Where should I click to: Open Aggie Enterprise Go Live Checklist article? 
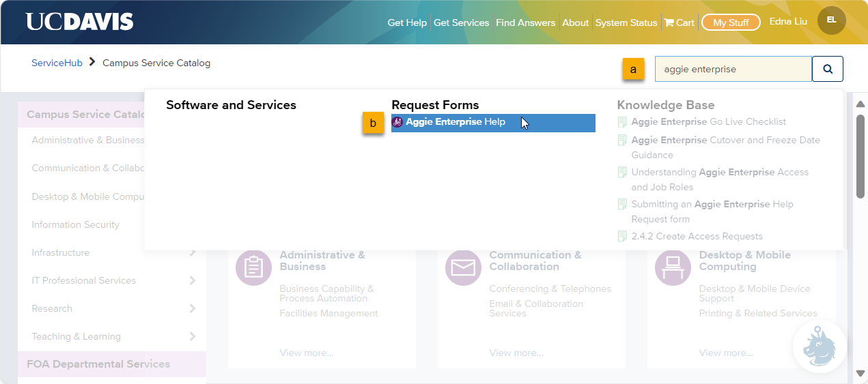(x=708, y=122)
